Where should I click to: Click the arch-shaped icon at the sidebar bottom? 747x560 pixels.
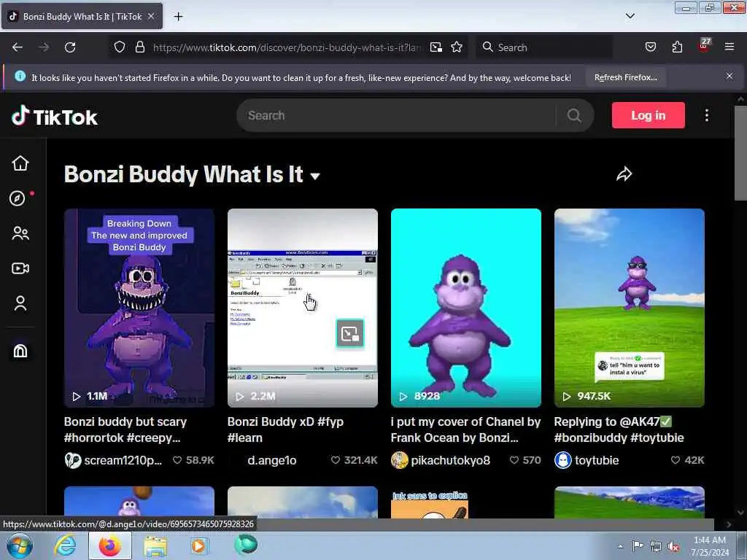[20, 351]
